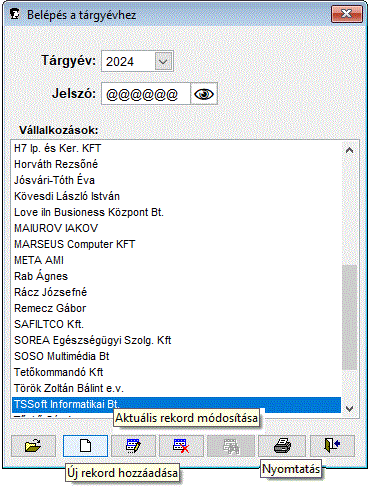Click the open folder icon button

[x=33, y=446]
